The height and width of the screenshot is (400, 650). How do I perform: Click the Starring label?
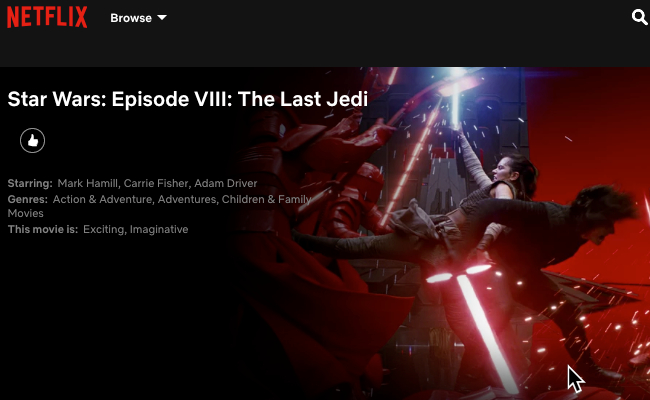pos(30,183)
